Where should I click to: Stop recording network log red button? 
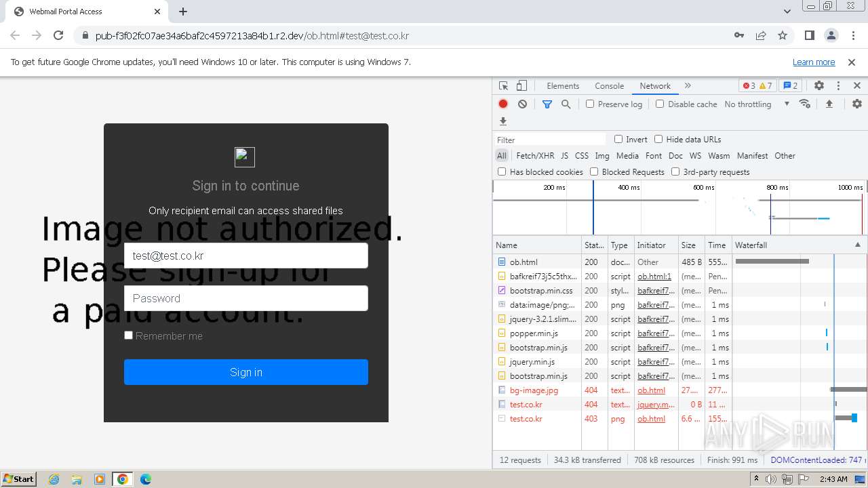(503, 104)
